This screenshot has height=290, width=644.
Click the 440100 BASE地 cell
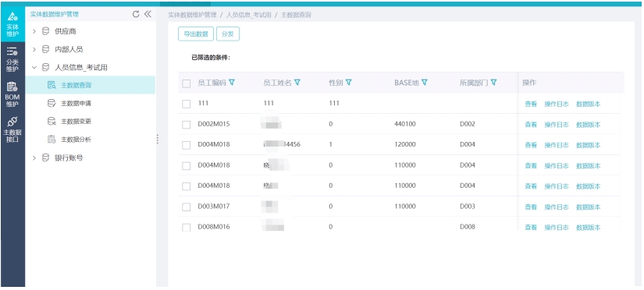point(405,124)
